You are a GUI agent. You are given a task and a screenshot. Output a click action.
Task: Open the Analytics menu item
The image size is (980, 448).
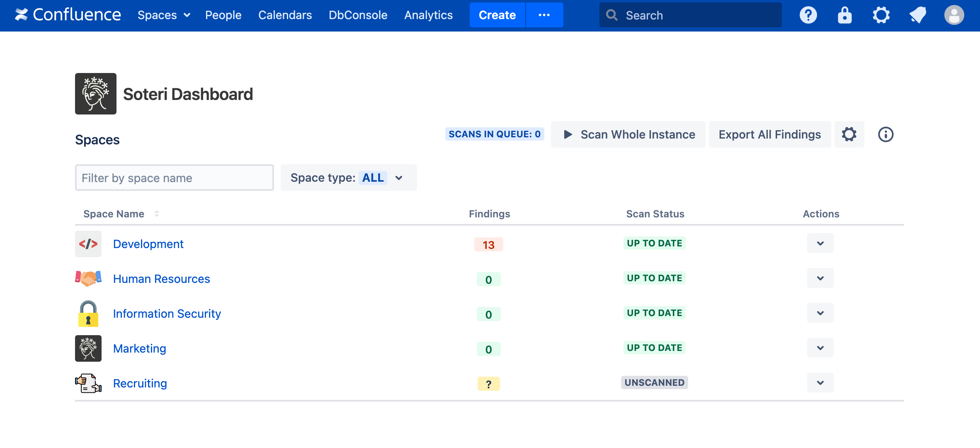428,15
